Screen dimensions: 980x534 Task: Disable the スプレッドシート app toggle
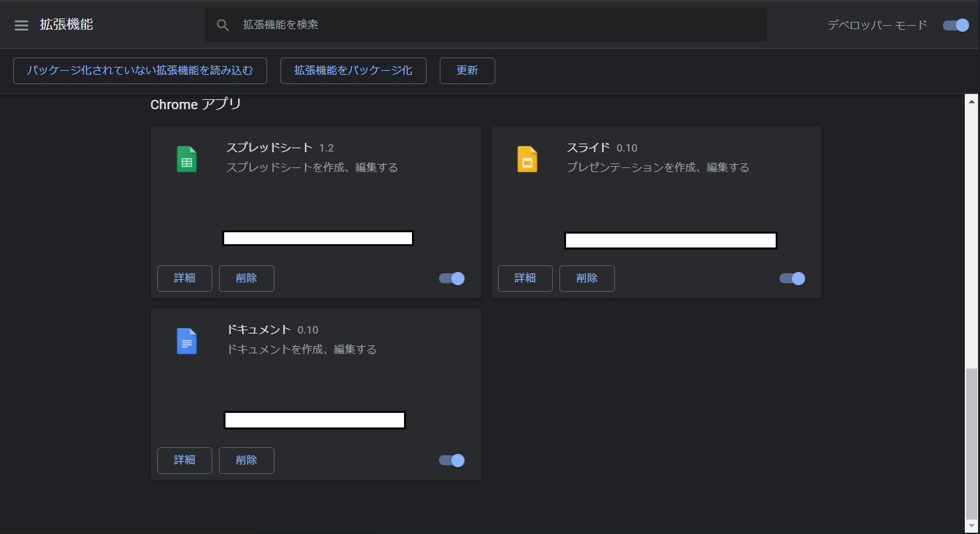(x=452, y=279)
